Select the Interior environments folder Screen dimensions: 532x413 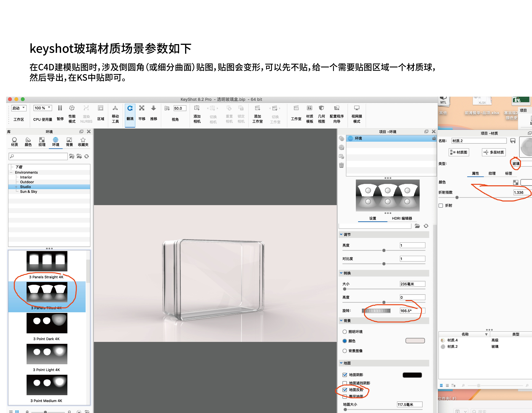pyautogui.click(x=26, y=177)
